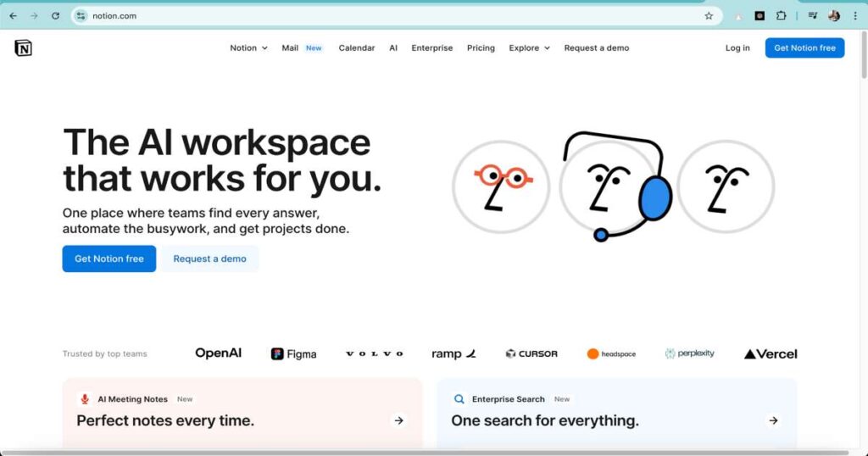Viewport: 868px width, 456px height.
Task: Reload the page
Action: (x=55, y=16)
